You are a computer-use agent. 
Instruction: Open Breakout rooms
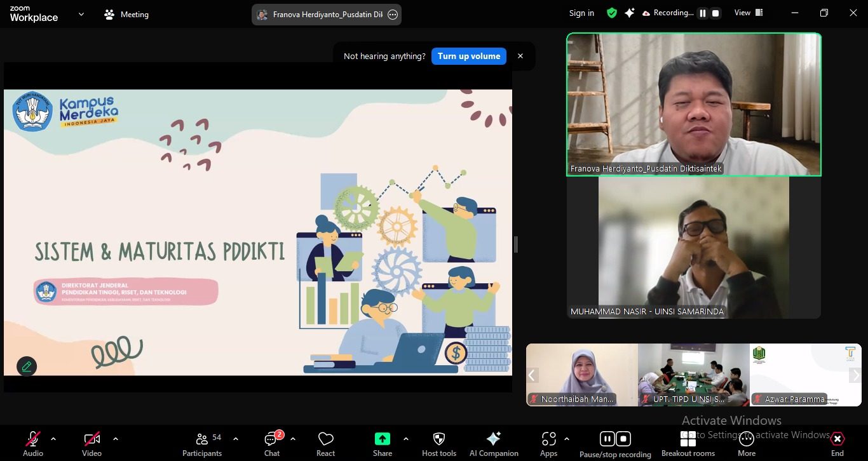pos(688,444)
